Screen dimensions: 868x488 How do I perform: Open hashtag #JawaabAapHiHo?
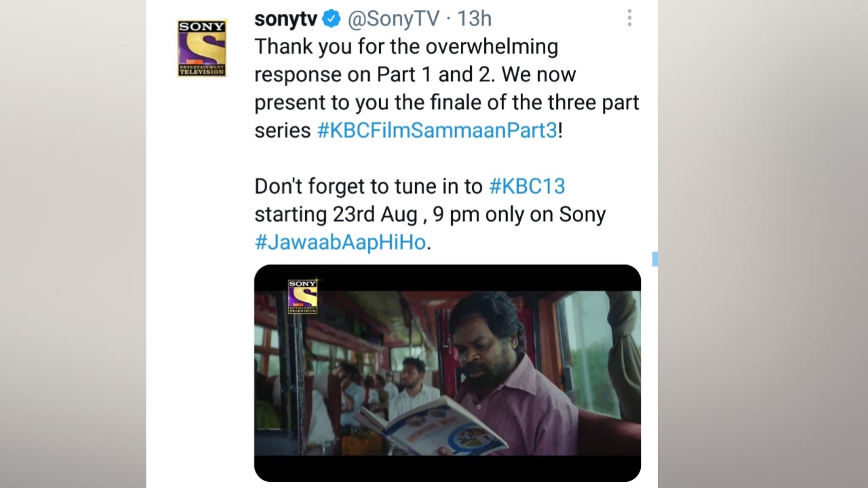(x=340, y=242)
